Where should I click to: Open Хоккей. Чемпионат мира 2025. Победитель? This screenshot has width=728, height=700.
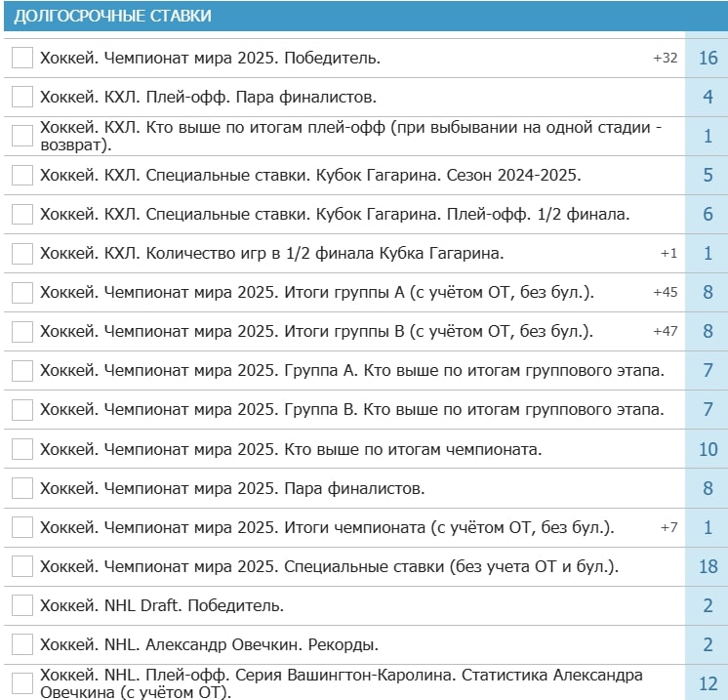[x=211, y=58]
